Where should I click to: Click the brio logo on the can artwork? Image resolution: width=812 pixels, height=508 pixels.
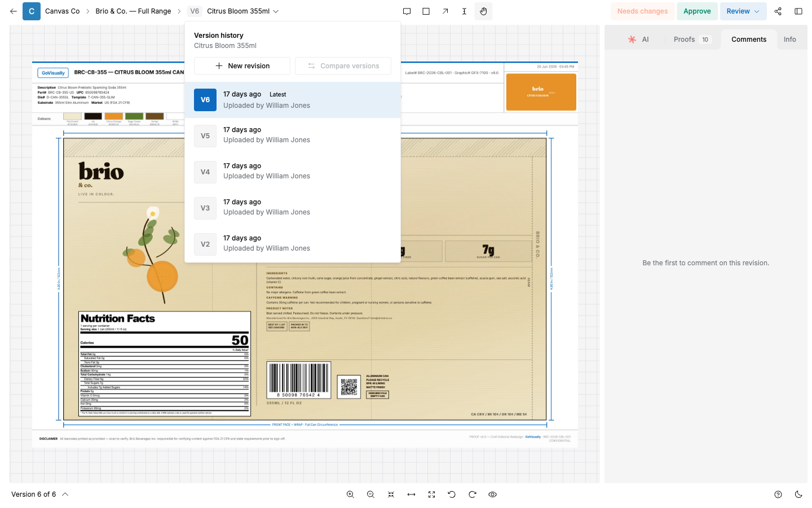101,171
